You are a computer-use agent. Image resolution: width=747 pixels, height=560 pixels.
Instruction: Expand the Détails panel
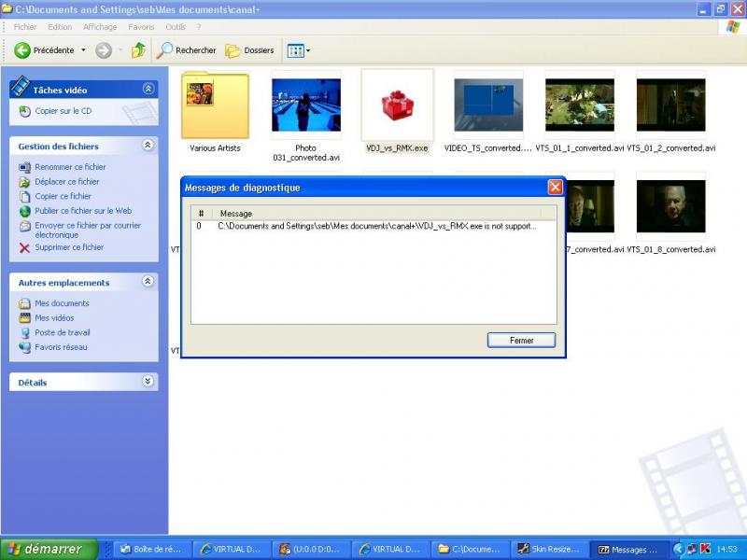click(x=148, y=382)
